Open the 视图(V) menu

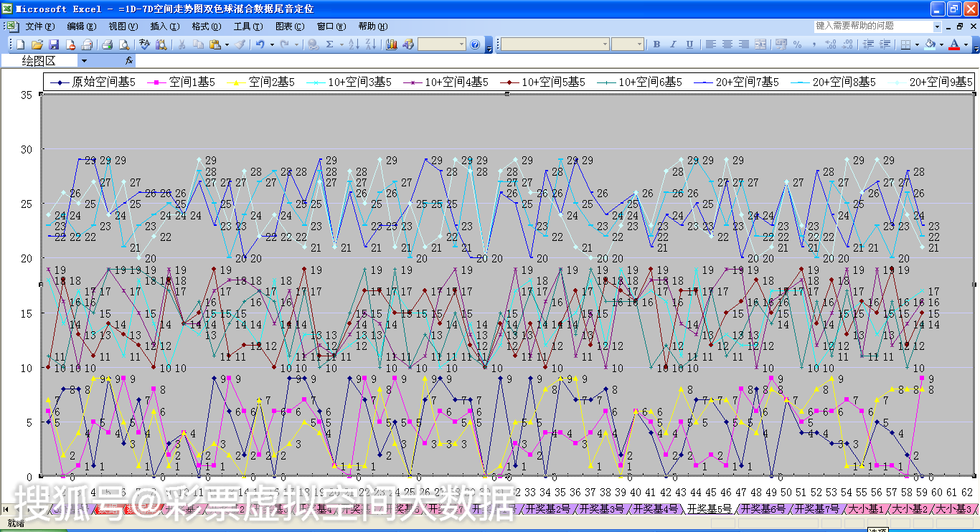tap(123, 27)
